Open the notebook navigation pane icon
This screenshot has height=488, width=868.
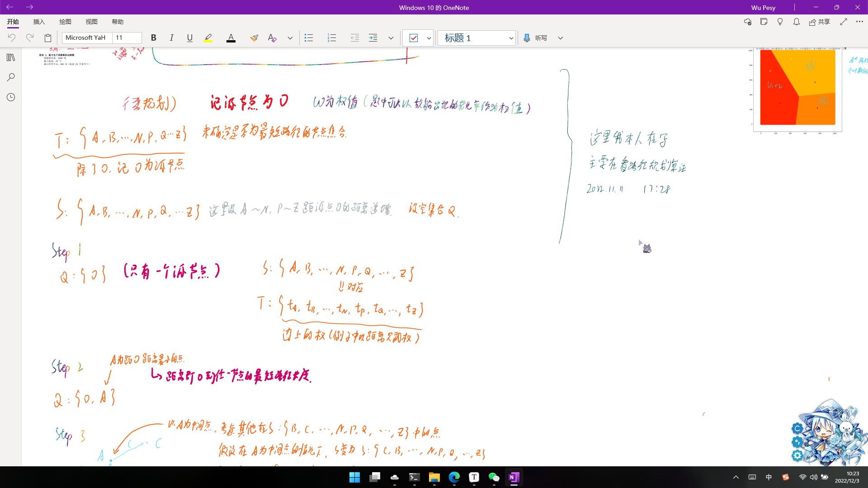(11, 57)
